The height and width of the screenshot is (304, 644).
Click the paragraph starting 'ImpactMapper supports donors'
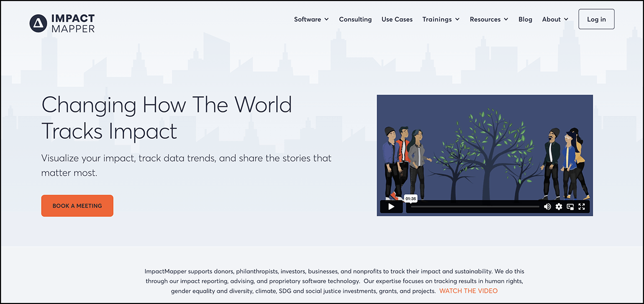pos(334,281)
